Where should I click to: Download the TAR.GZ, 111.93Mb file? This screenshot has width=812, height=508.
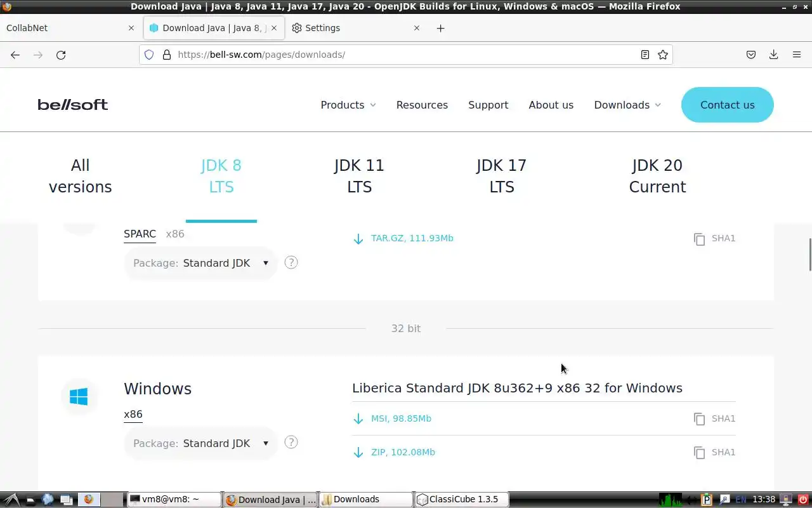point(412,238)
